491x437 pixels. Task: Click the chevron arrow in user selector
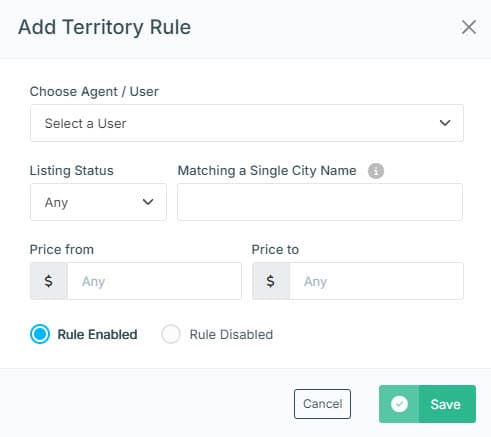[x=445, y=123]
